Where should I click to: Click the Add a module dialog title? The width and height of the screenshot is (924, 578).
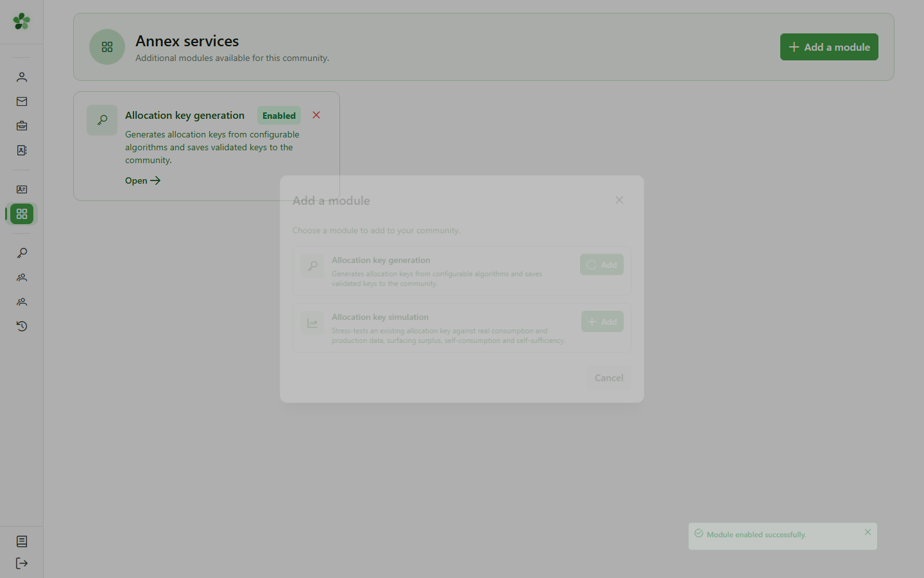click(x=331, y=200)
